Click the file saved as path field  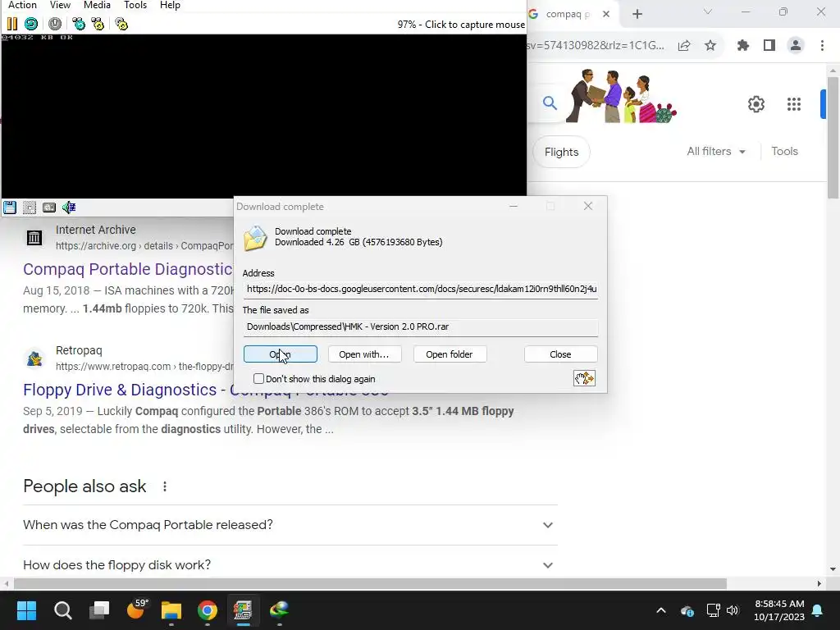(x=421, y=326)
